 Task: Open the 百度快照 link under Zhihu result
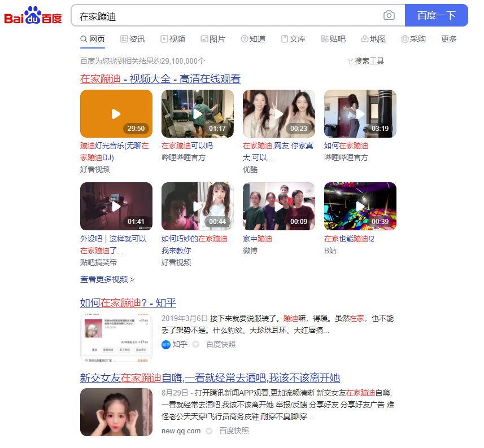click(221, 344)
